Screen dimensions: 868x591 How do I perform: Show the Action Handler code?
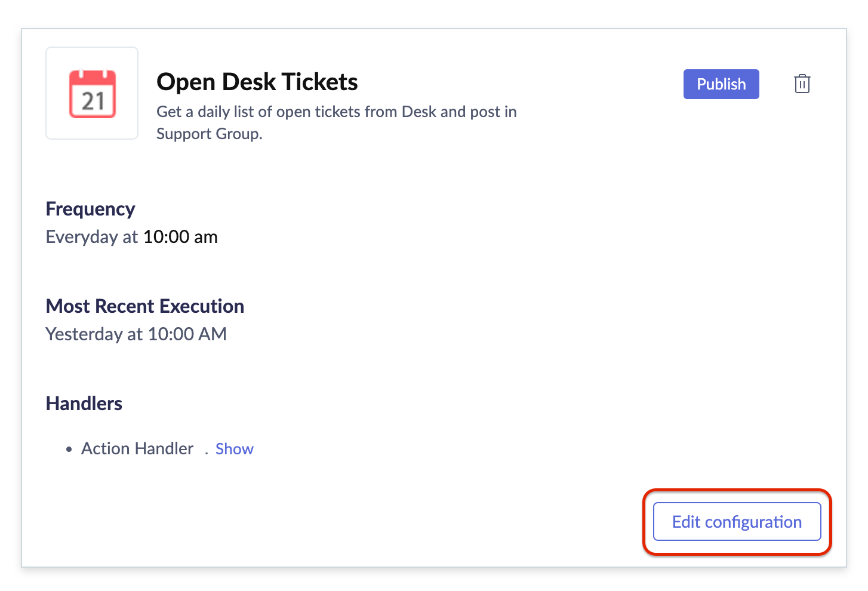point(234,449)
